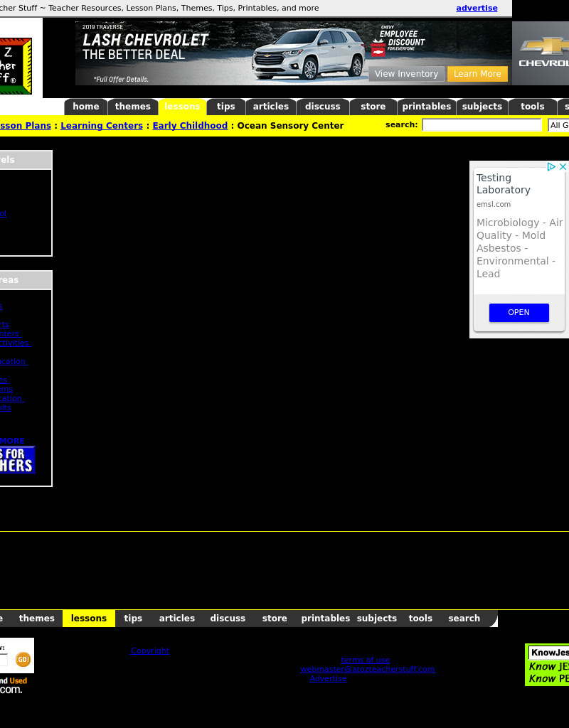The height and width of the screenshot is (728, 569).
Task: Select lessons in bottom navigation bar
Action: tap(89, 619)
